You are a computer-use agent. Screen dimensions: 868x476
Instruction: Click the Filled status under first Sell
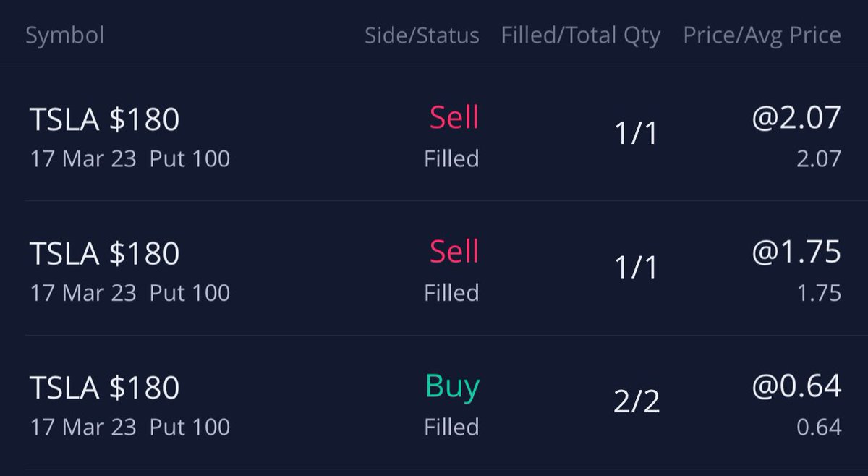click(x=451, y=158)
